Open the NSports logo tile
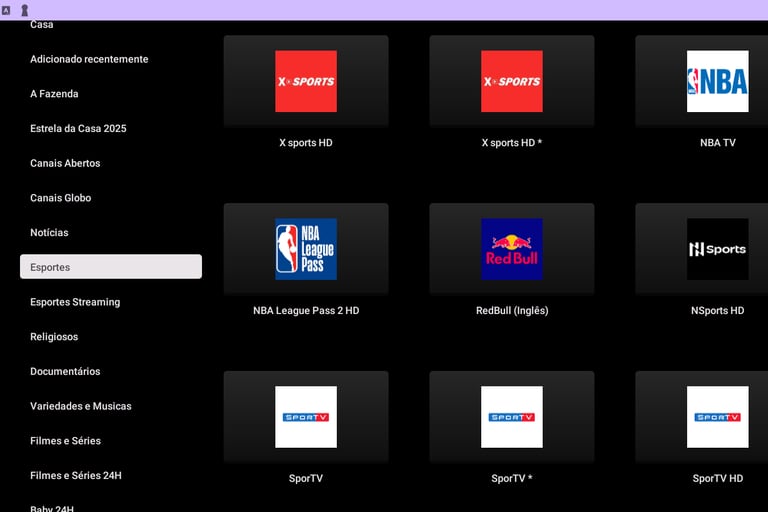 (702, 249)
